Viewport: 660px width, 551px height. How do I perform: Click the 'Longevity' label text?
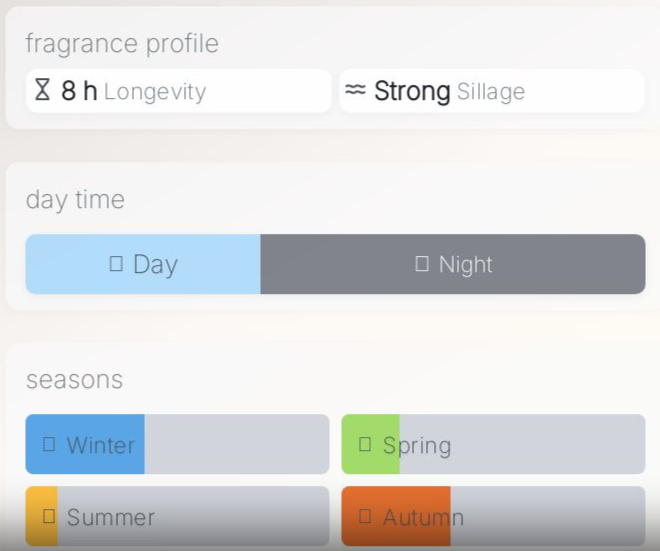(x=155, y=92)
